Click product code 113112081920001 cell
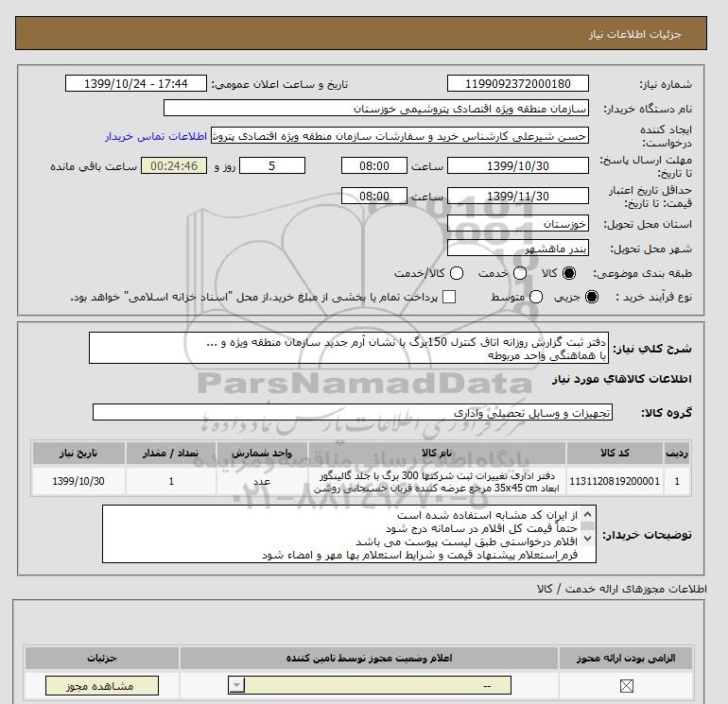 click(x=615, y=481)
